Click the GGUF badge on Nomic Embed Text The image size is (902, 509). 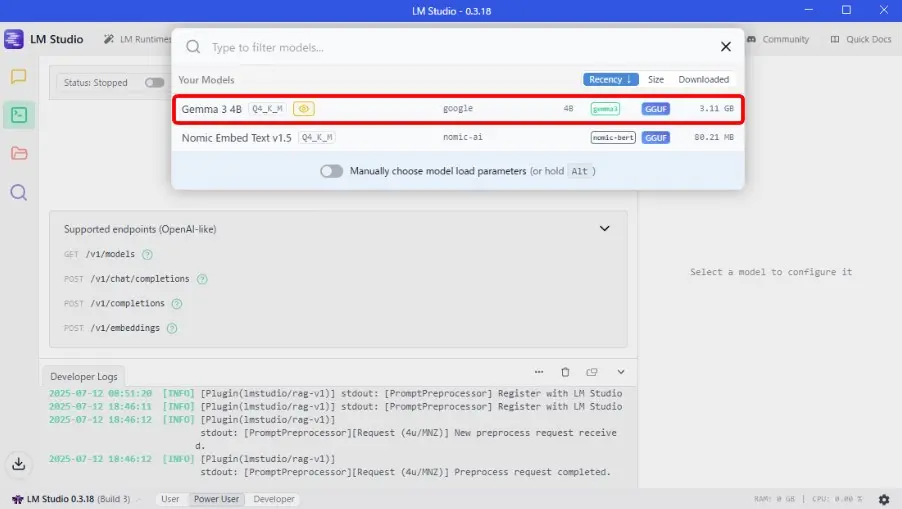[x=656, y=137]
